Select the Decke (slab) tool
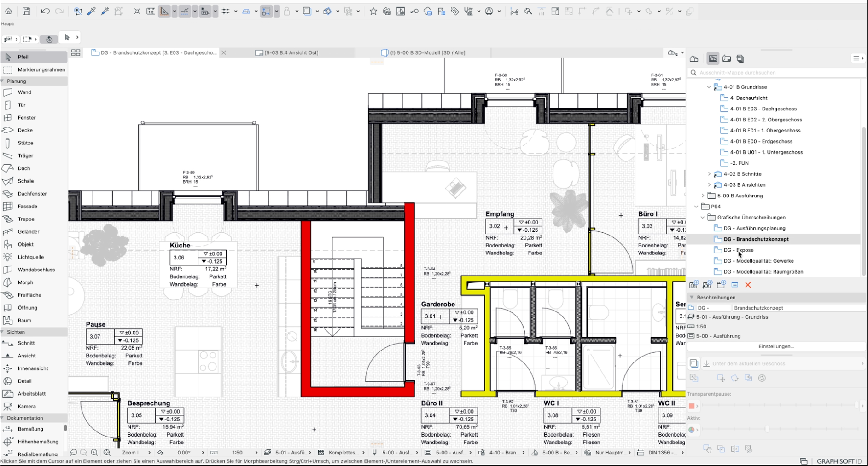868x466 pixels. click(x=34, y=130)
